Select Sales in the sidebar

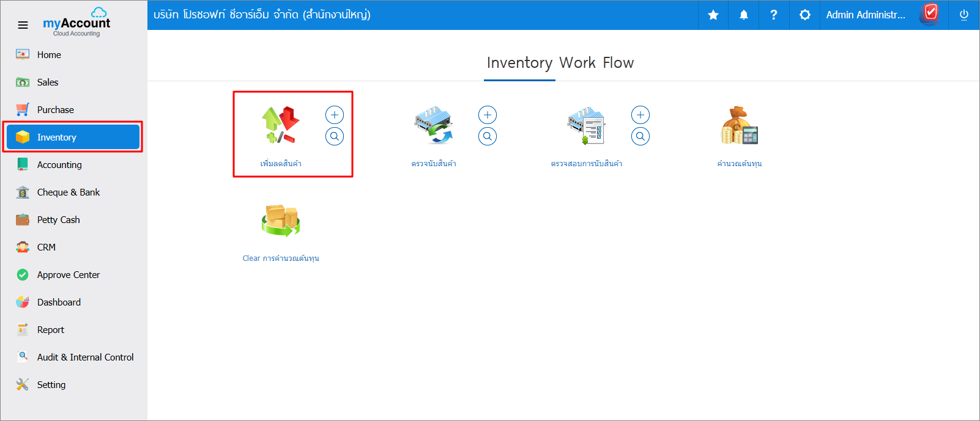click(48, 82)
